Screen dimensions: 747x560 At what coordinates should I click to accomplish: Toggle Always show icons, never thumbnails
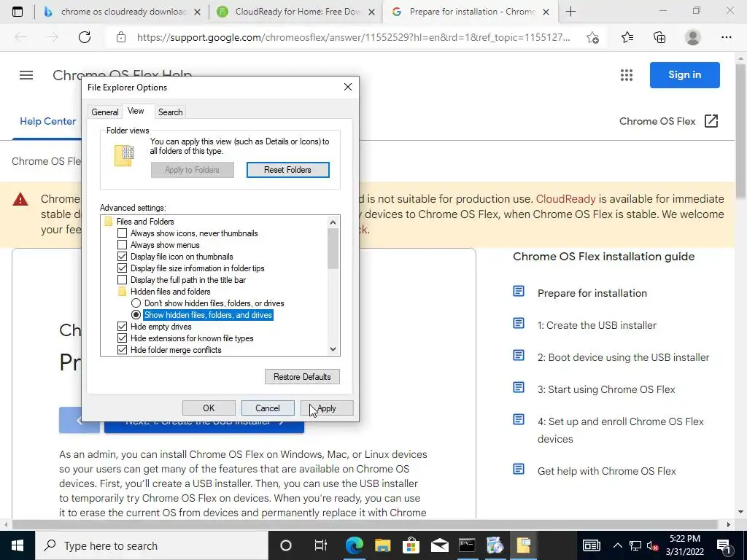(122, 233)
